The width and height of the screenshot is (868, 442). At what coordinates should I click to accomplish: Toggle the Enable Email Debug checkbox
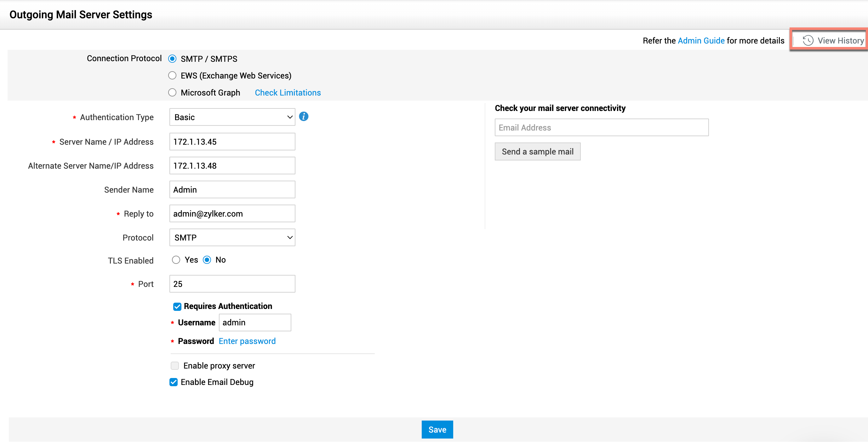(x=174, y=382)
